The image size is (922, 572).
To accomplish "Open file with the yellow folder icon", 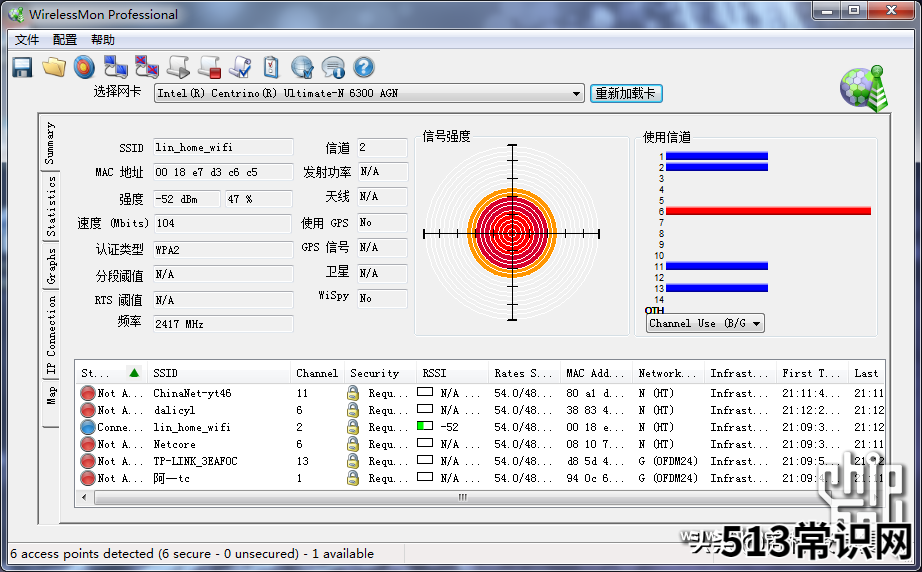I will (x=54, y=67).
